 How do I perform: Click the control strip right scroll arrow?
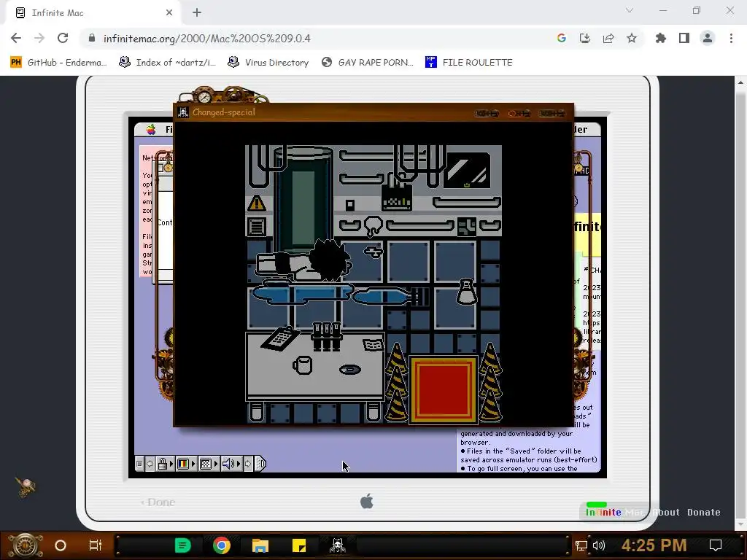(248, 463)
